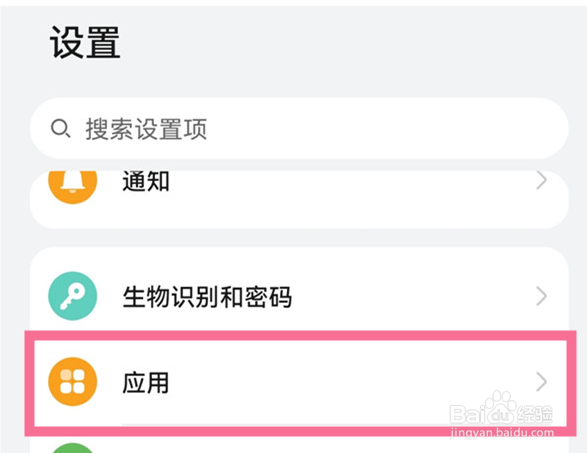Open the 应用 settings label
This screenshot has width=587, height=453.
click(146, 383)
